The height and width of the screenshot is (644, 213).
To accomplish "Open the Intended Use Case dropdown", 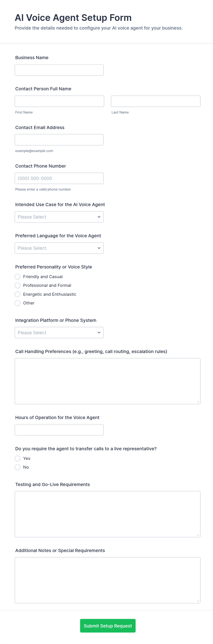I will (59, 217).
